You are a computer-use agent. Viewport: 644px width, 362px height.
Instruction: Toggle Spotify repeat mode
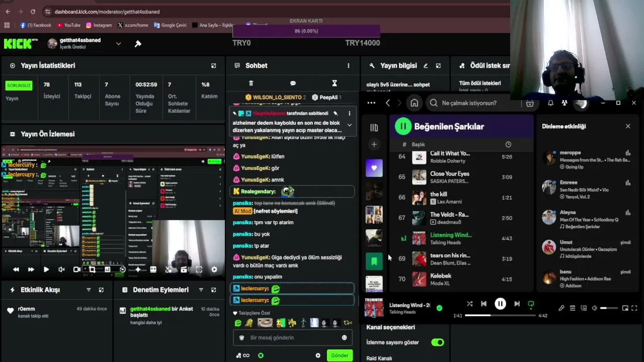tap(530, 304)
